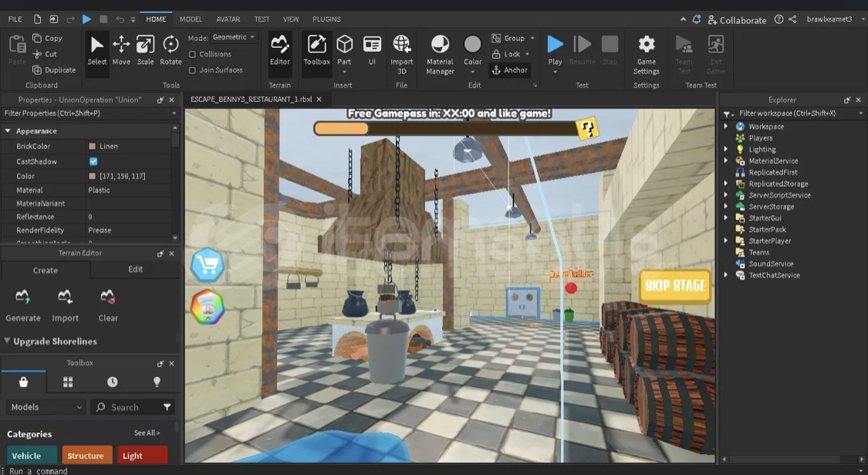Open the notifications bell
Viewport: 868px width, 475px height.
click(x=697, y=19)
